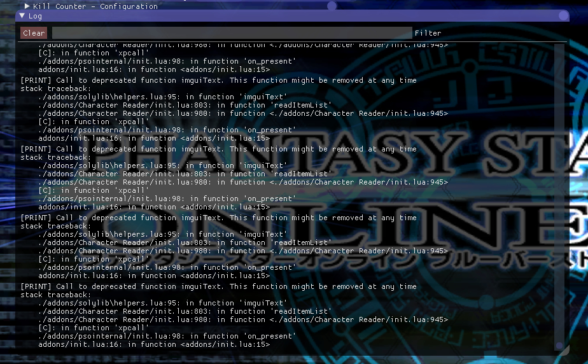Image resolution: width=588 pixels, height=364 pixels.
Task: Collapse the Log window with its triangle
Action: click(22, 16)
